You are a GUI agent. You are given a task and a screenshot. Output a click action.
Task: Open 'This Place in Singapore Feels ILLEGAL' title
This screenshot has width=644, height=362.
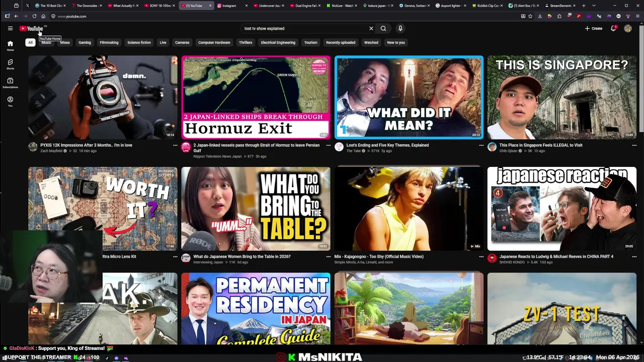[541, 145]
